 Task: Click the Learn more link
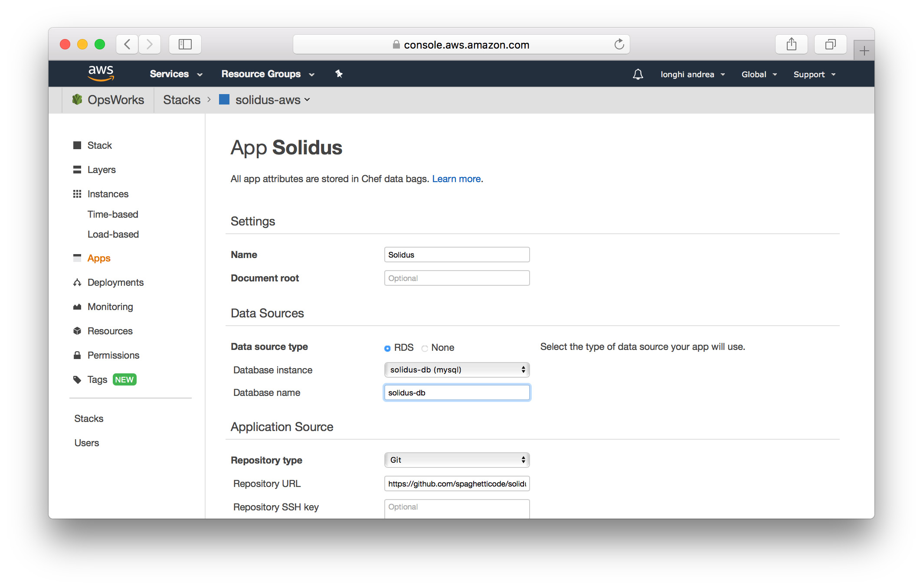coord(456,179)
